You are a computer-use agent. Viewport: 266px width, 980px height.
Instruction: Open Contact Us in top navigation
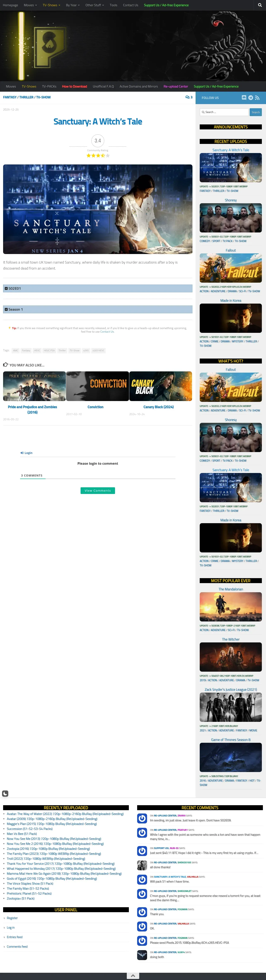[x=131, y=5]
